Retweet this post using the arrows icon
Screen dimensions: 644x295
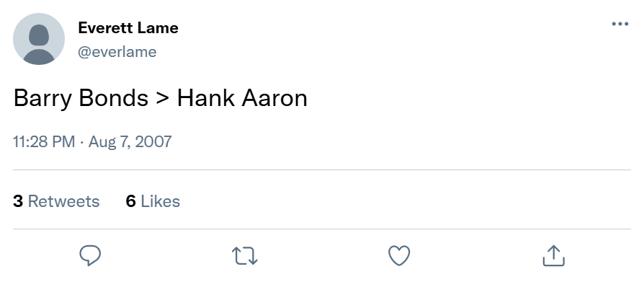(x=245, y=255)
